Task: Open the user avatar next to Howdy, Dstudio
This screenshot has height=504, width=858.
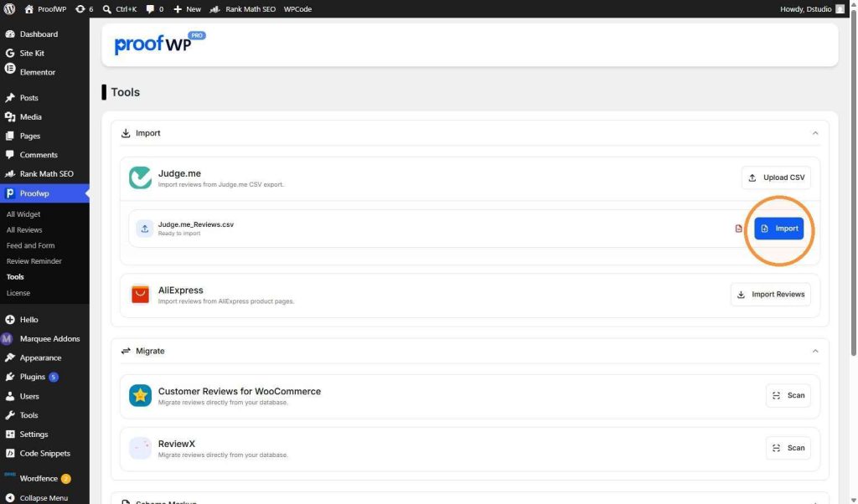Action: tap(840, 8)
